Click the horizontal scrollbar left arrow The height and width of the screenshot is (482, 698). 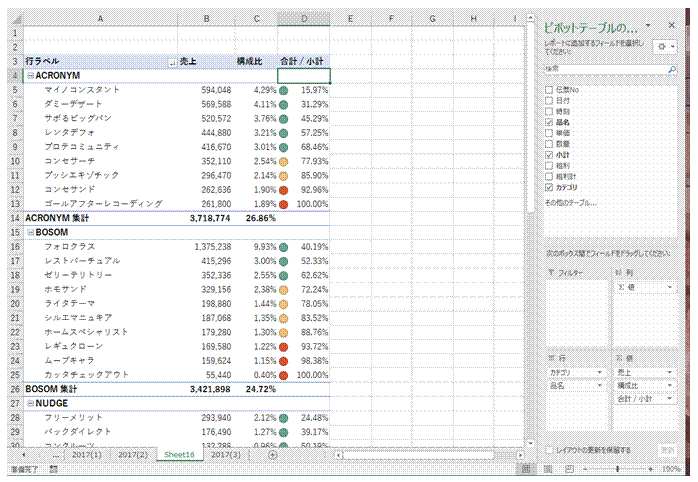point(339,455)
